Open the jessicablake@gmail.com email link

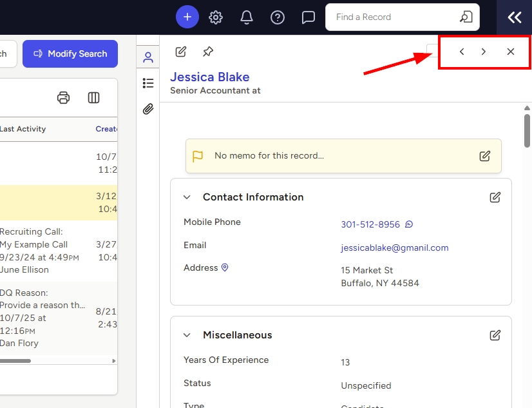pyautogui.click(x=394, y=248)
